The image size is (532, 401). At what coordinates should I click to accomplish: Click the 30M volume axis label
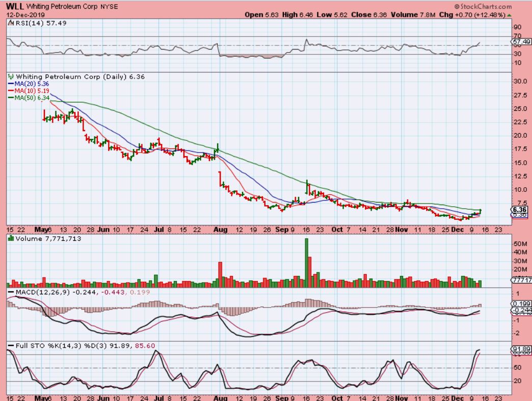[x=520, y=261]
